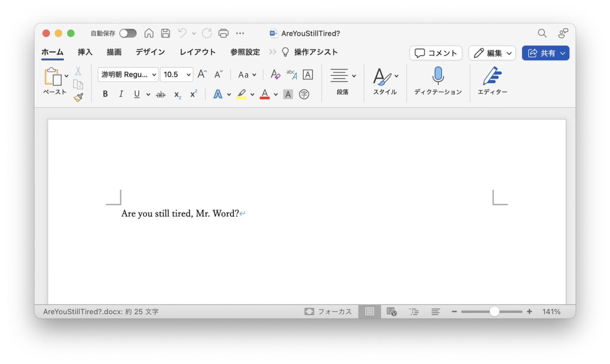Expand underline style dropdown arrow
610x364 pixels.
tap(148, 95)
